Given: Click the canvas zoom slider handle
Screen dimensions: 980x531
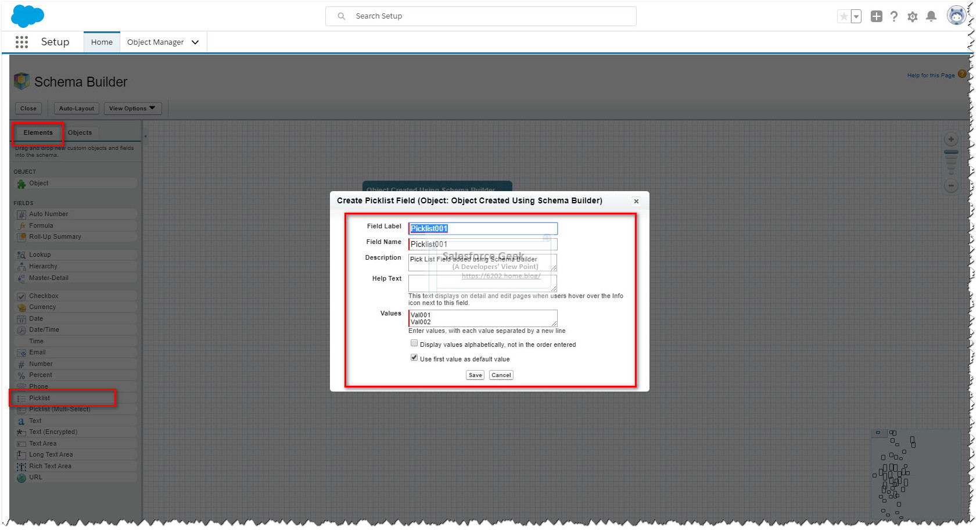Looking at the screenshot, I should coord(951,152).
